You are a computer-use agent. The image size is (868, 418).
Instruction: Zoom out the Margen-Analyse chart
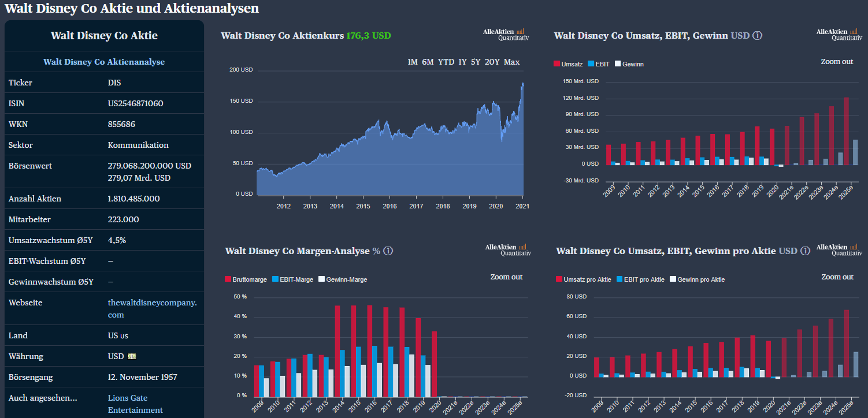(x=506, y=277)
